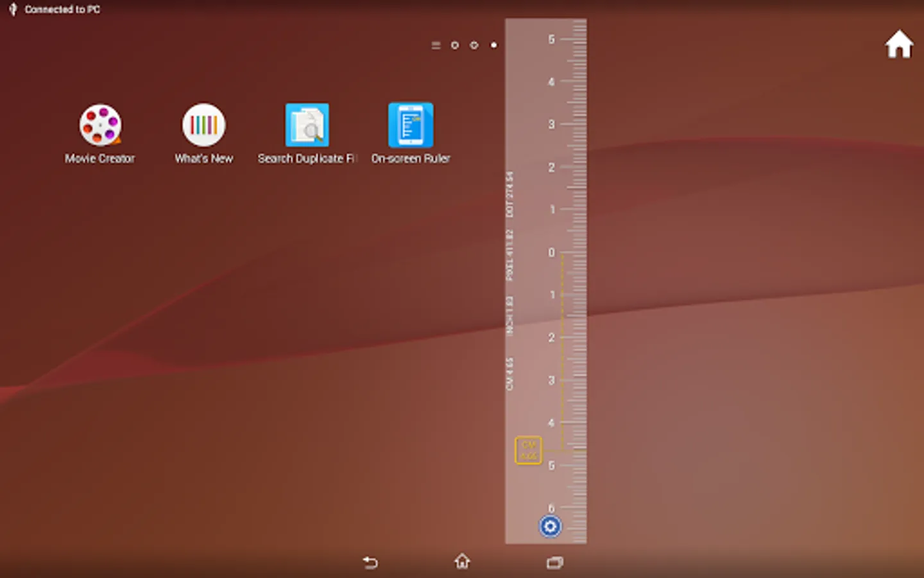Click the 5 mark at the ruler top
Viewport: 924px width, 578px height.
click(x=551, y=39)
